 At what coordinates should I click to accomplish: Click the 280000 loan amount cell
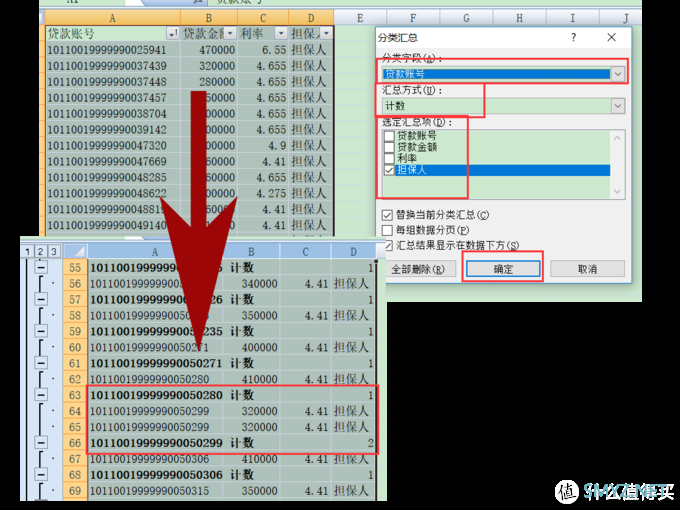[x=209, y=82]
